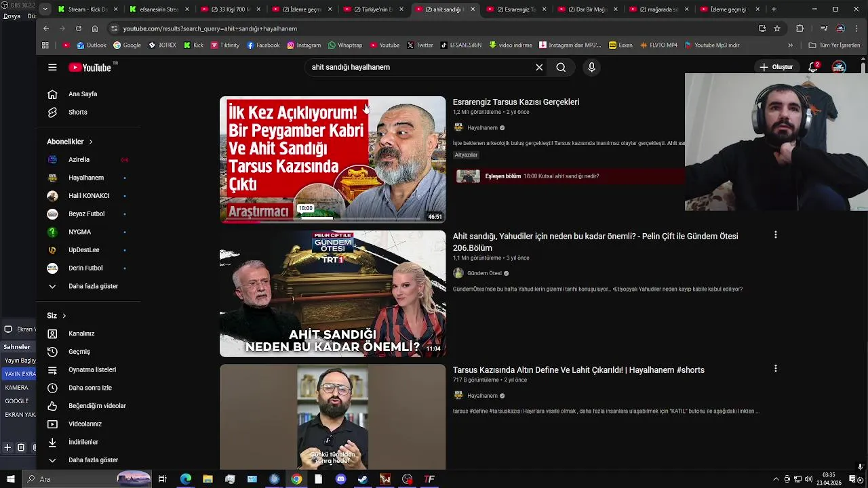Jump to matched chapter 18:00 Kutsal ahit sandığı
This screenshot has width=868, height=488.
click(568, 176)
